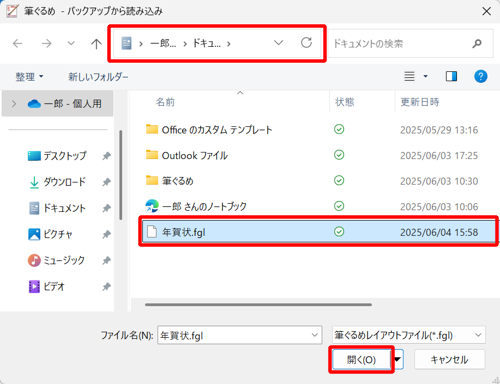Select the Office のカスタム テンプレート folder

tap(217, 130)
